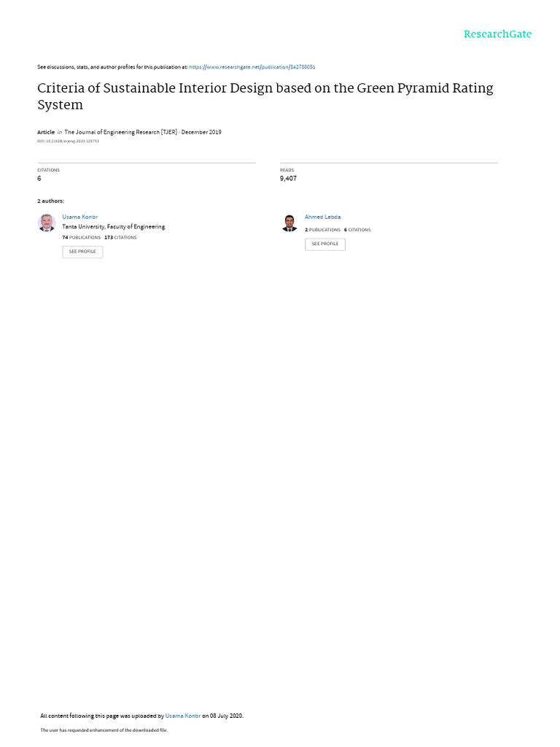
Task: Click the citations count 6
Action: [39, 178]
